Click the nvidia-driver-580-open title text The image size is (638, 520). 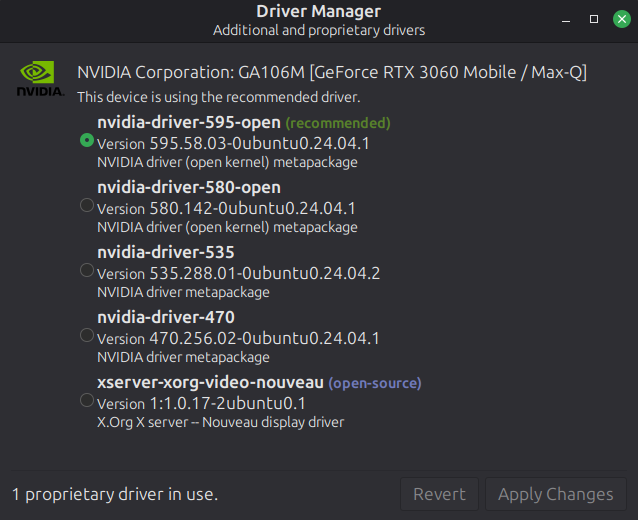[189, 187]
